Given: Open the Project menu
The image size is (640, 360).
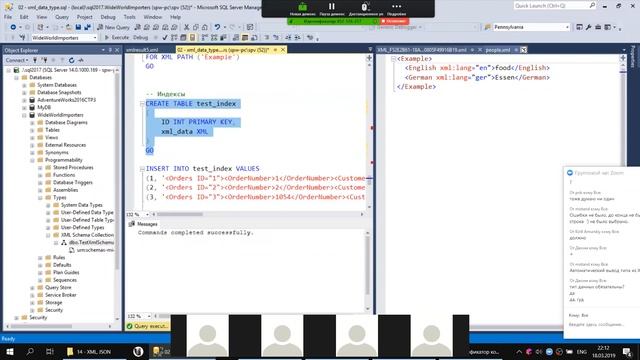Looking at the screenshot, I should click(x=84, y=17).
